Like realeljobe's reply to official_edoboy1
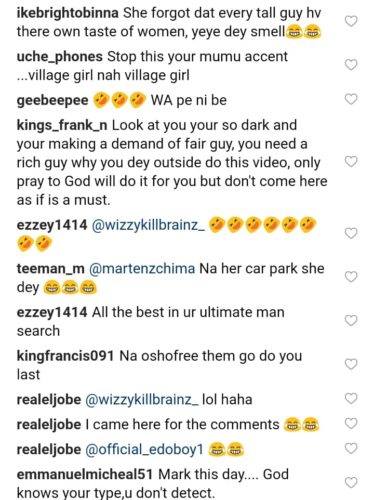The height and width of the screenshot is (500, 374). coord(351,449)
